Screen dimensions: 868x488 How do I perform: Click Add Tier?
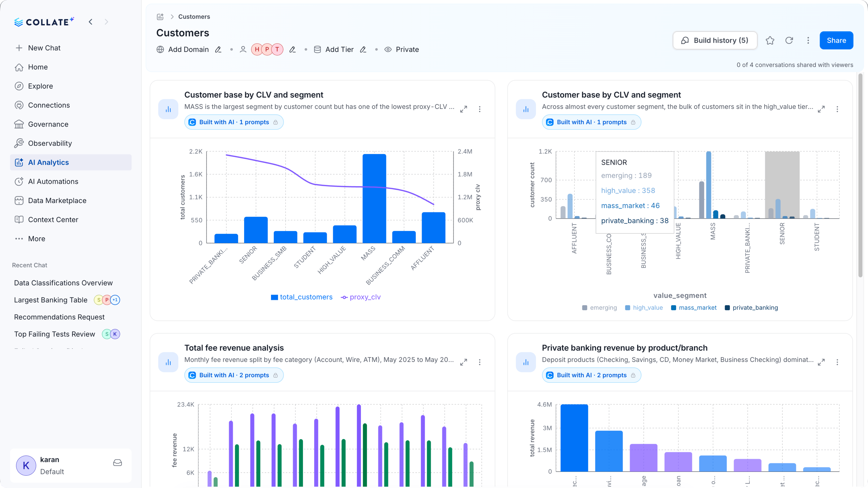pyautogui.click(x=339, y=49)
